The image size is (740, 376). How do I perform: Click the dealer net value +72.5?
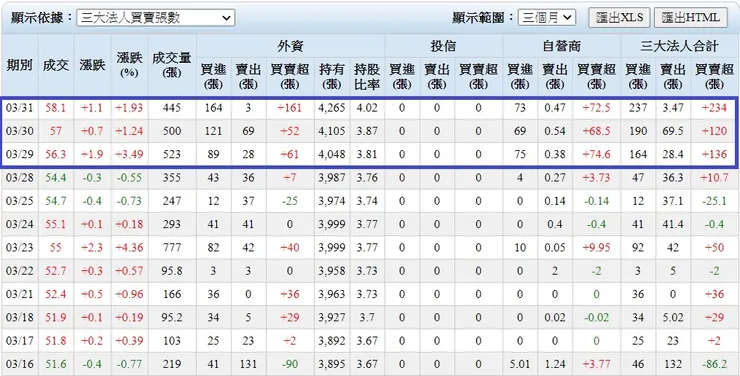click(x=596, y=108)
